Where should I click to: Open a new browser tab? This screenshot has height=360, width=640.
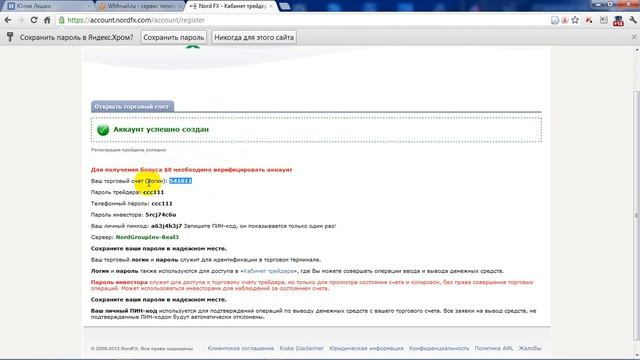click(285, 6)
